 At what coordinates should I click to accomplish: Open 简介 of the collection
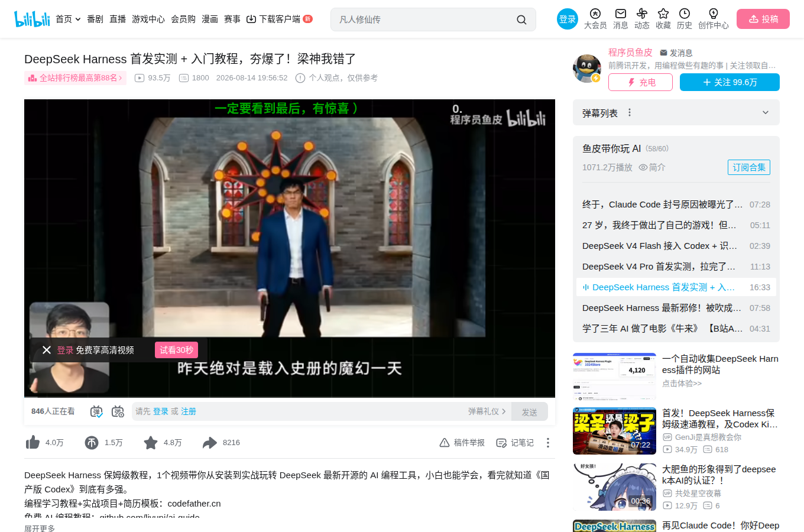652,167
